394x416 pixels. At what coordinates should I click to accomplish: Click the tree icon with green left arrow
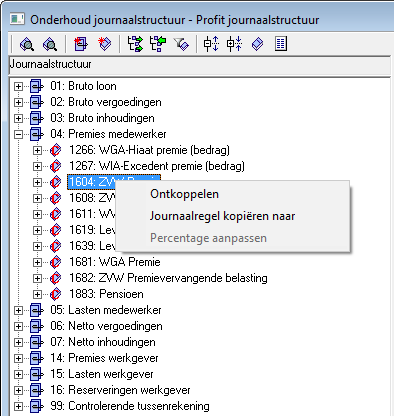click(158, 44)
